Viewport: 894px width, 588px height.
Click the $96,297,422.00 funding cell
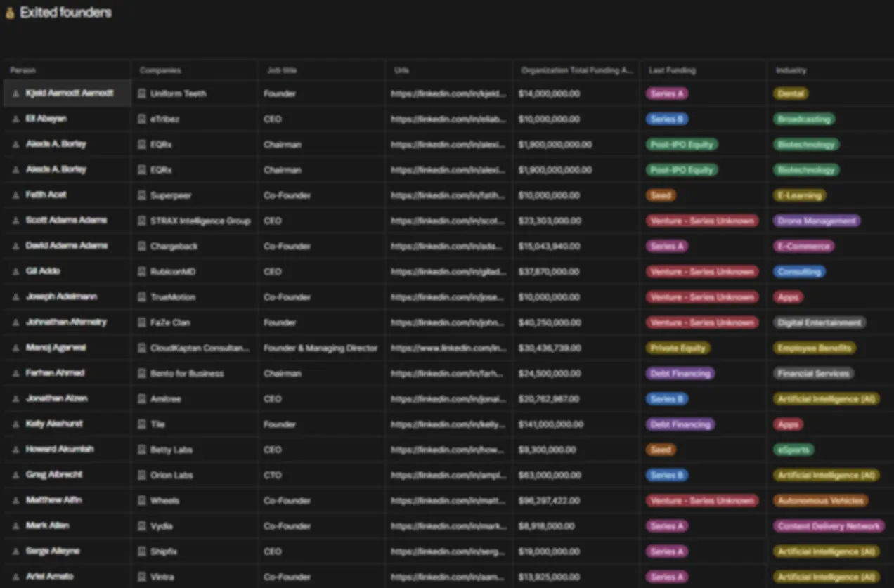(576, 500)
